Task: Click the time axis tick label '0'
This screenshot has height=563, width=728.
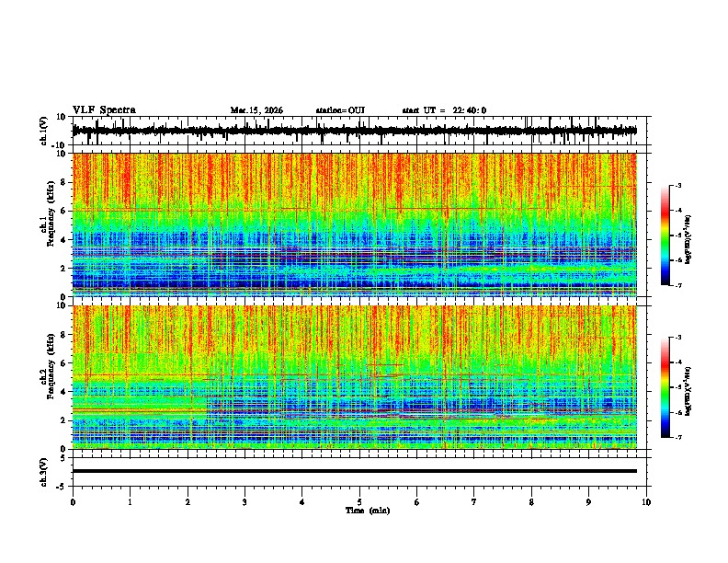Action: 73,502
